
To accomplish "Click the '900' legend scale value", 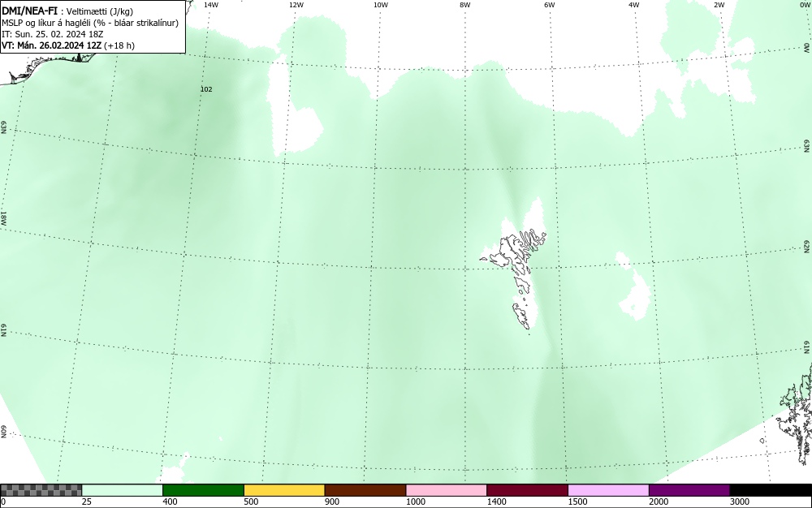I will [x=332, y=502].
